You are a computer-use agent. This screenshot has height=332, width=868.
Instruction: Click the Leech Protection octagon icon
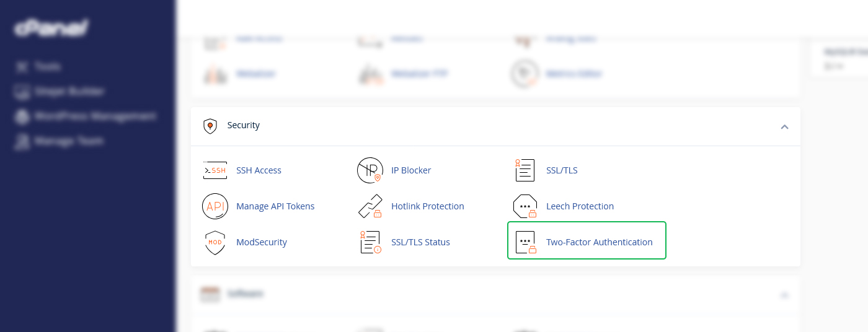click(x=525, y=206)
